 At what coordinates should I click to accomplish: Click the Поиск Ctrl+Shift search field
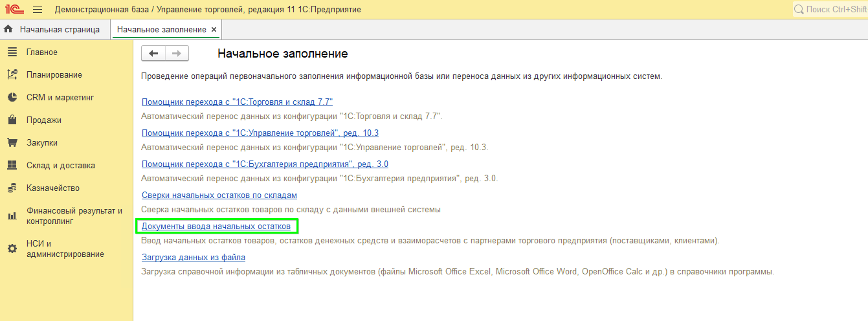pyautogui.click(x=830, y=10)
